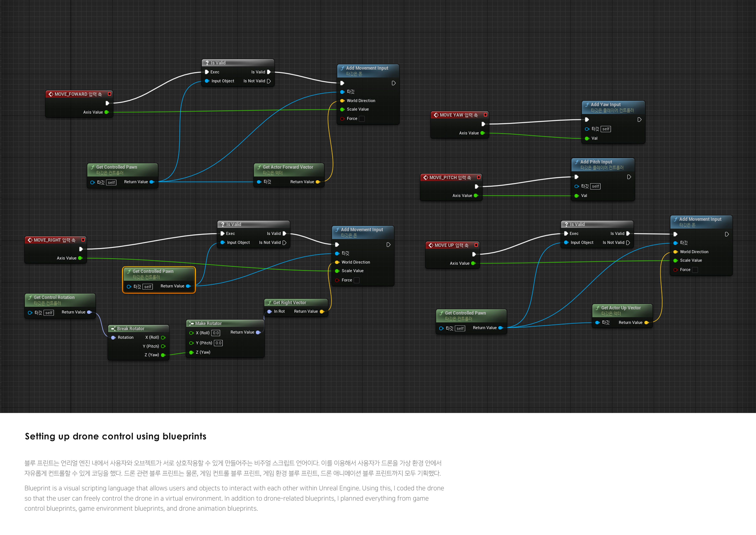Click the 'Setting up drone control using blueprints' heading
The image size is (756, 535).
click(116, 436)
